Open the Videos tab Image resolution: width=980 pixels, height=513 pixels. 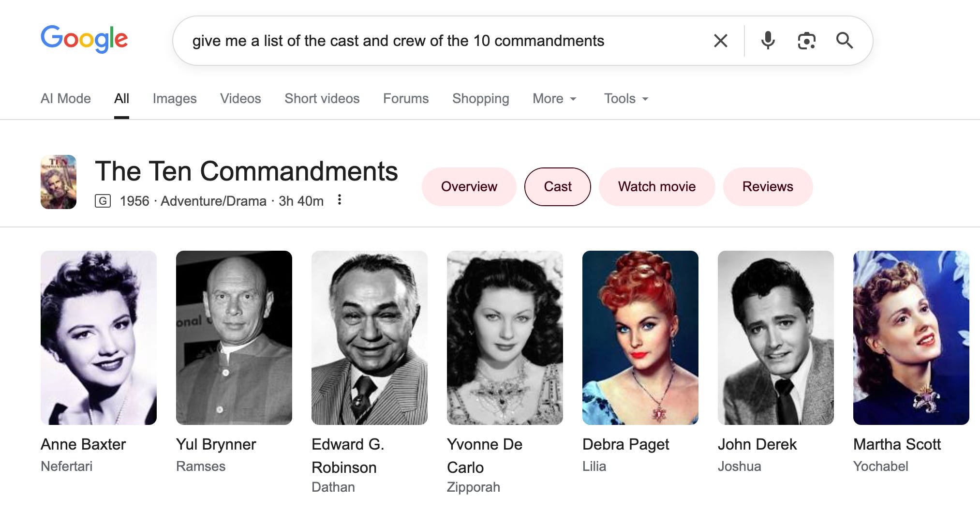240,99
